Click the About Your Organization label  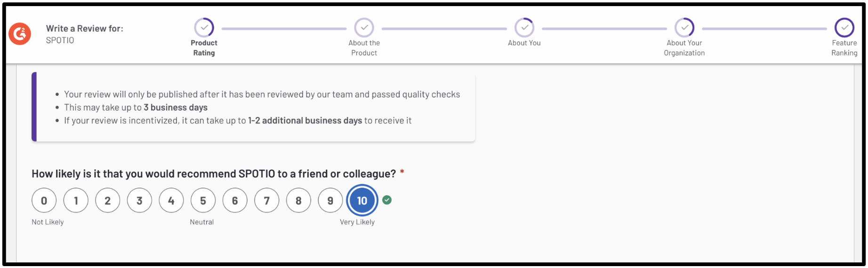pyautogui.click(x=684, y=48)
